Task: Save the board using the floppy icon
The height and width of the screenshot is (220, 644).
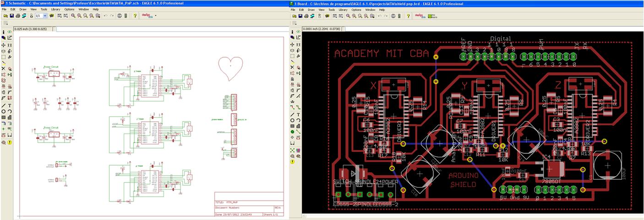Action: tap(300, 16)
